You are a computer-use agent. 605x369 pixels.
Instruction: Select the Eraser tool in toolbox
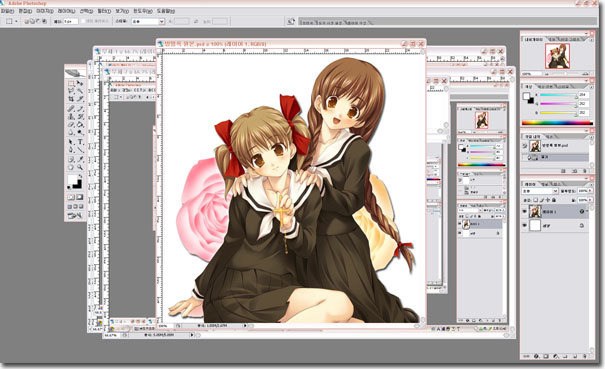71,124
